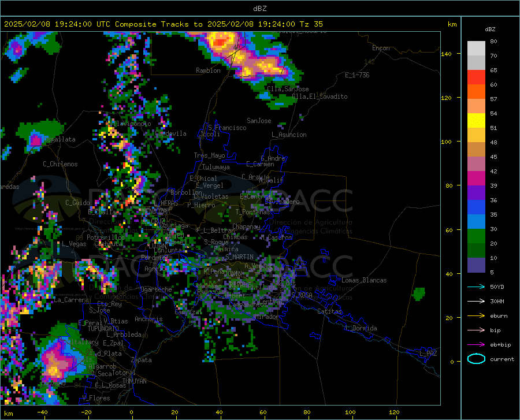Click the cyan current ellipse legend icon

coord(476,359)
